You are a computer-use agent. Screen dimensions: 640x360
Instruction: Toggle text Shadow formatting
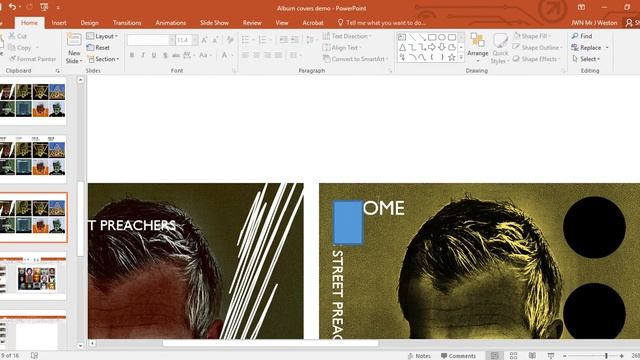coord(165,55)
